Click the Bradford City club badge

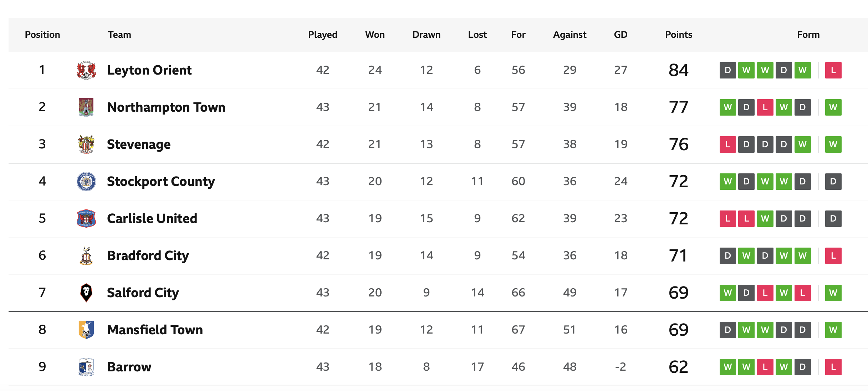(x=86, y=255)
